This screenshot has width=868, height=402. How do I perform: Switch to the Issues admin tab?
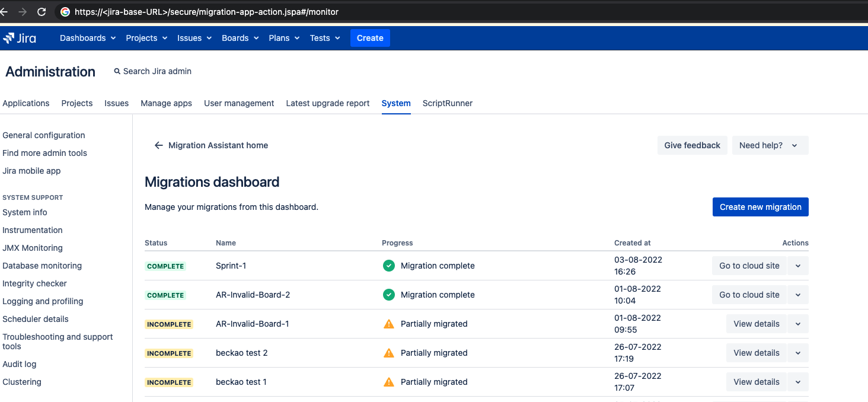[116, 103]
